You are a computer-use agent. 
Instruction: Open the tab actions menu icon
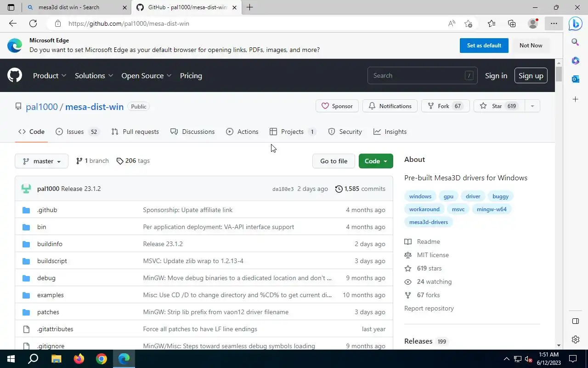(x=11, y=7)
